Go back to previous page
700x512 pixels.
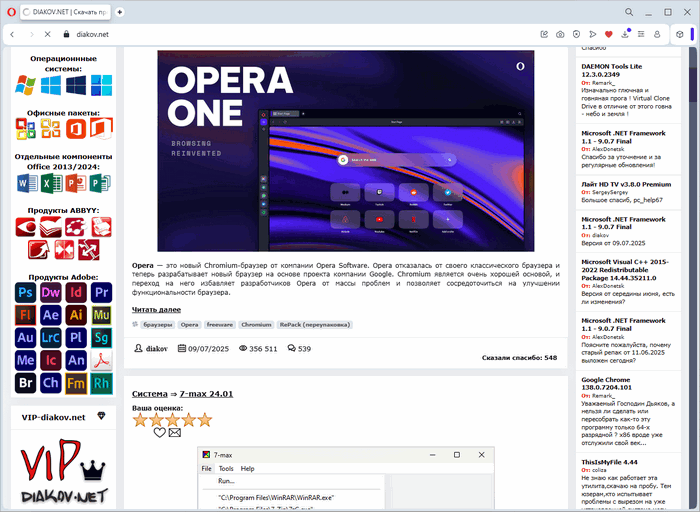click(12, 34)
